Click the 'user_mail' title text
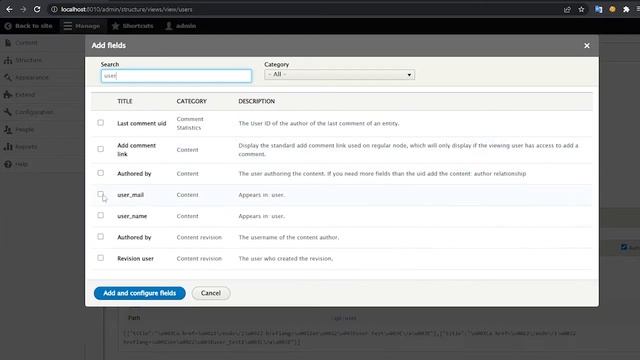640x360 pixels. pyautogui.click(x=130, y=195)
